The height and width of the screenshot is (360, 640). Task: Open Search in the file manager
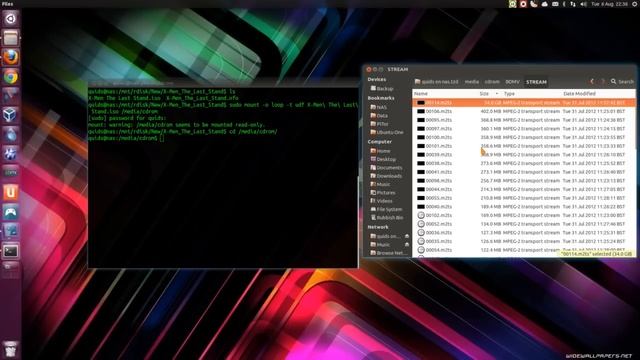pyautogui.click(x=622, y=82)
